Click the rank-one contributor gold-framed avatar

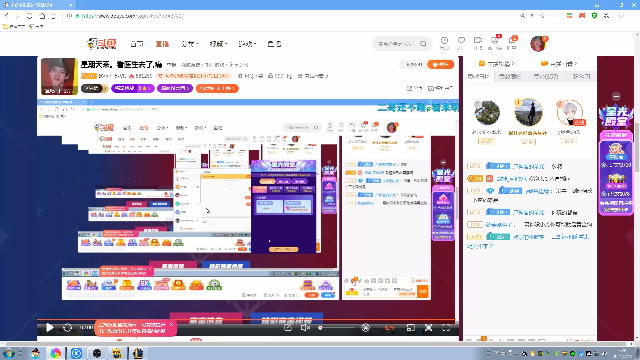[528, 112]
